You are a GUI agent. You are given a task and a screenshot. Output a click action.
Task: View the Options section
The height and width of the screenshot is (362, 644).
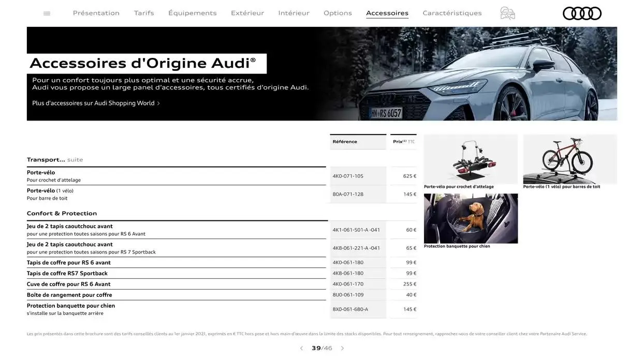click(338, 12)
